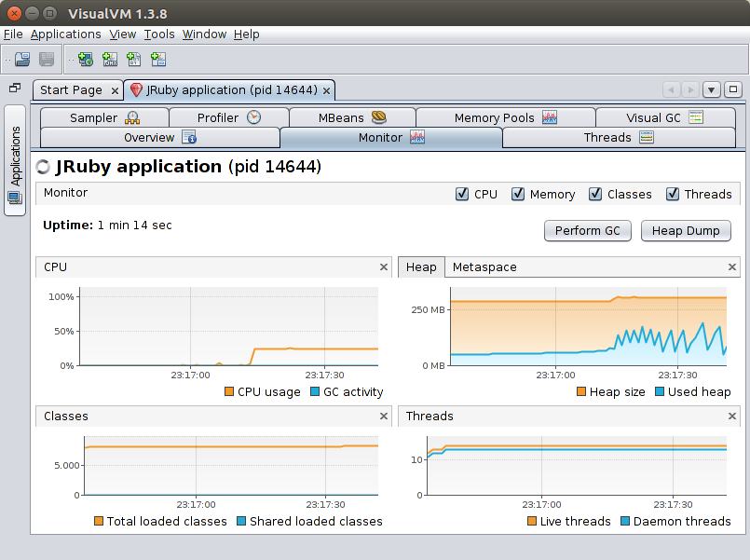Close the CPU graph panel
Screen dimensions: 750x560
pyautogui.click(x=384, y=266)
